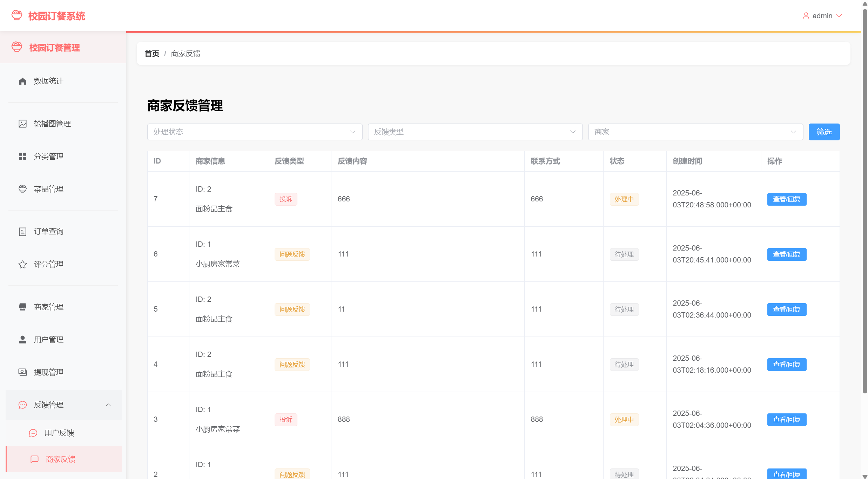Click the chat bubble icon for 用户反馈
The image size is (868, 479).
pyautogui.click(x=33, y=433)
